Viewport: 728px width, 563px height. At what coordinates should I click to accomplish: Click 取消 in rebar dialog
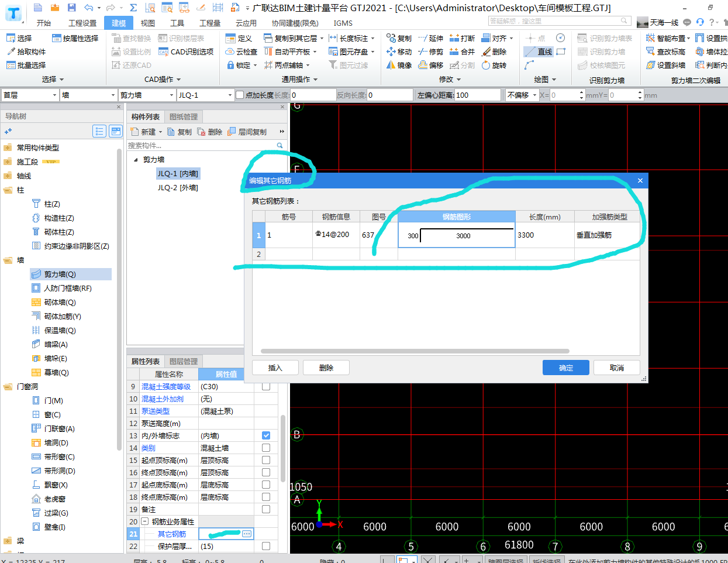(616, 368)
